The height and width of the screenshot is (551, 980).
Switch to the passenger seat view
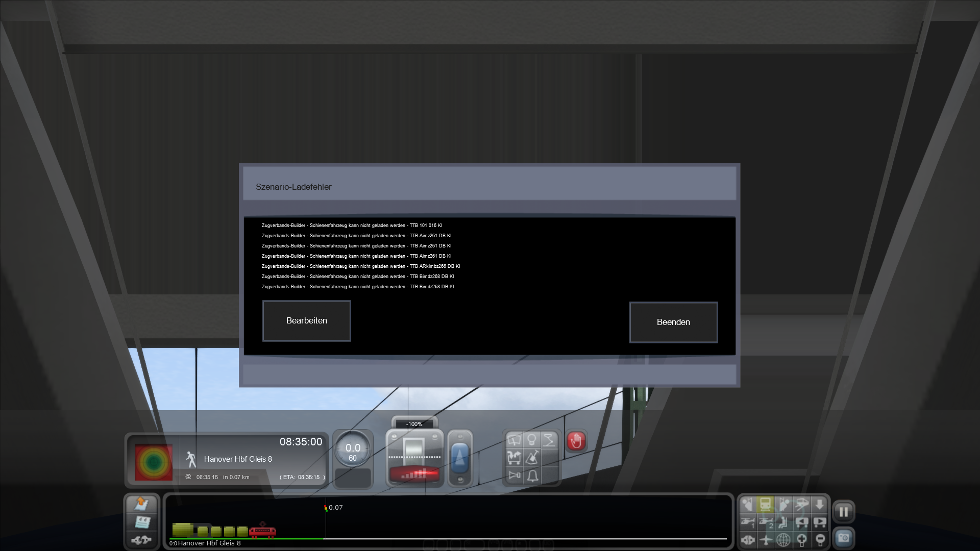click(x=783, y=522)
